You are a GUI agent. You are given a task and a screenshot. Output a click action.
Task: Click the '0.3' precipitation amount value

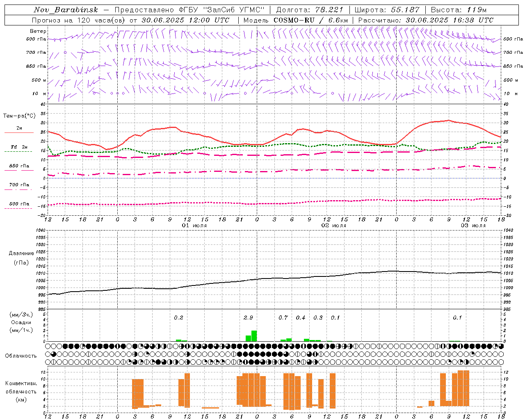tap(318, 317)
